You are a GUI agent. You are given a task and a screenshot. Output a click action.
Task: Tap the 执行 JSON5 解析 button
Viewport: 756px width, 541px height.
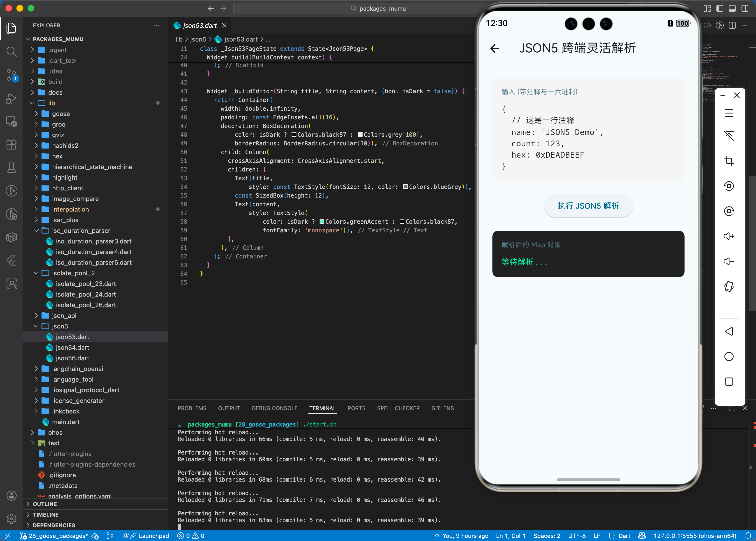588,206
